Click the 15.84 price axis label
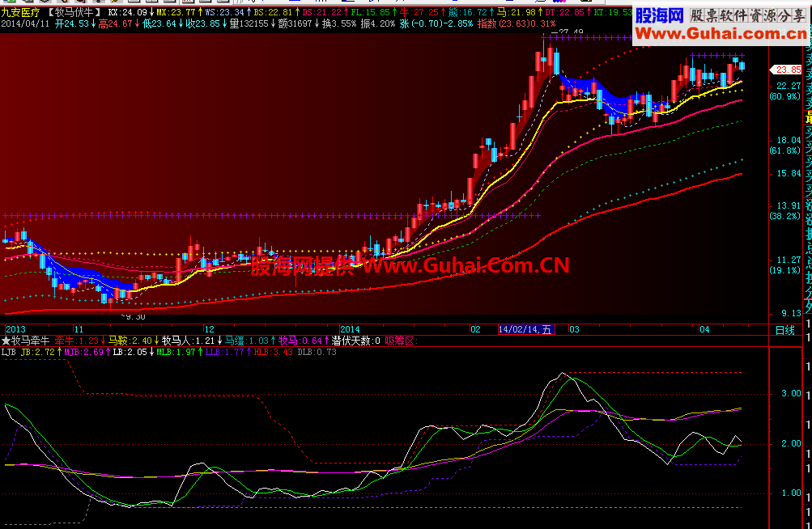 [x=789, y=174]
